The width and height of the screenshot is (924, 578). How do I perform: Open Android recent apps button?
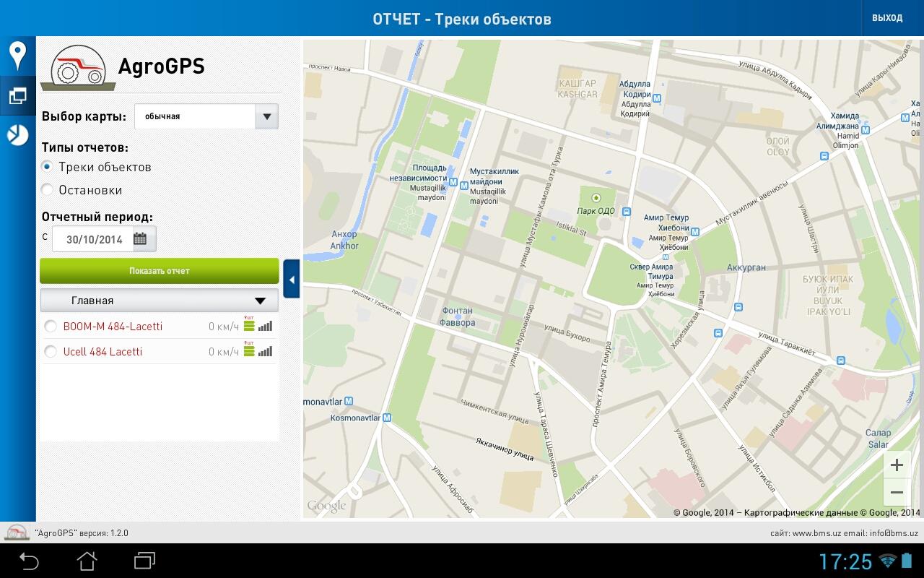coord(144,561)
